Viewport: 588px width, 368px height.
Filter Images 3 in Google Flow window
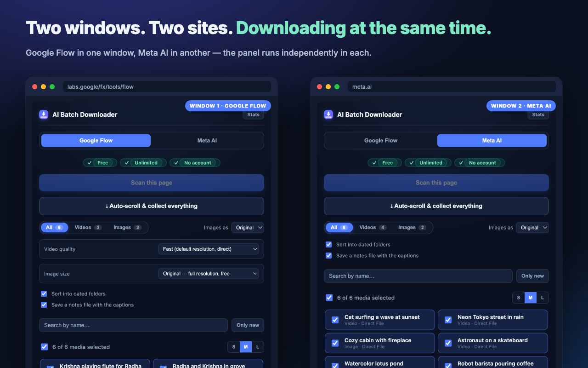[128, 228]
